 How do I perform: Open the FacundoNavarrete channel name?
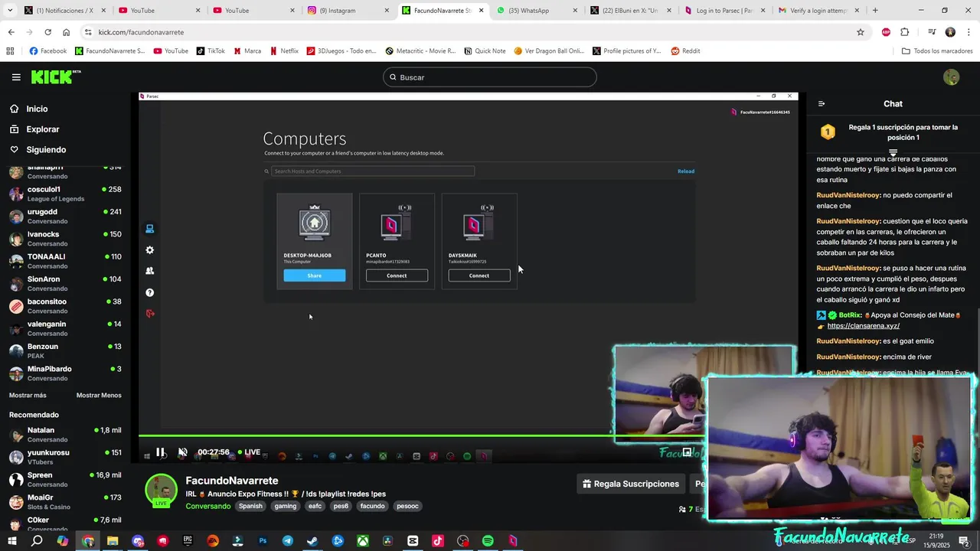[x=232, y=481]
